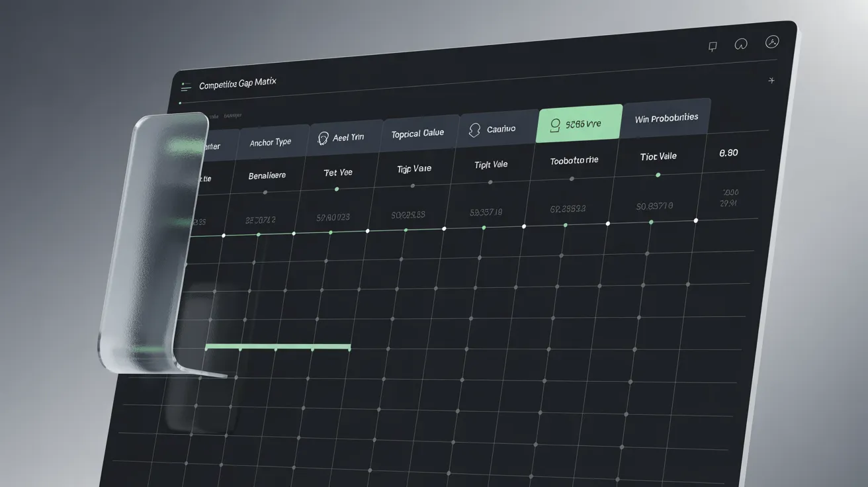Click the icon inside the Aeel Trin tab
The image size is (868, 487).
pos(324,138)
